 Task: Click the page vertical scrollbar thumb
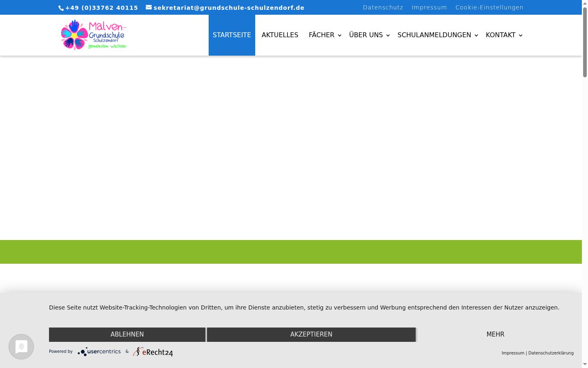585,42
